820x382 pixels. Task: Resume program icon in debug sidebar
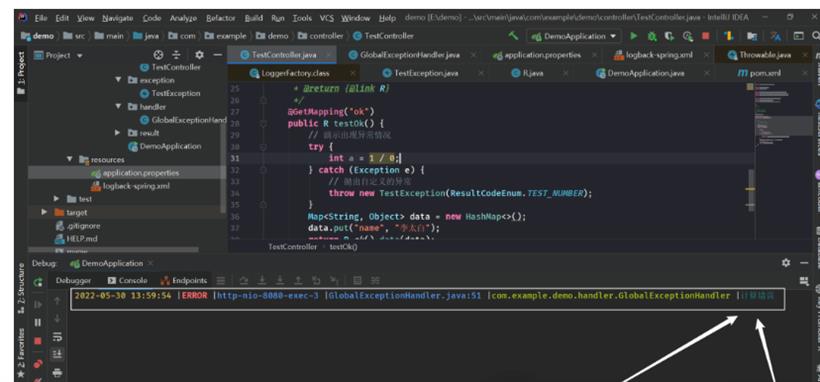point(38,304)
